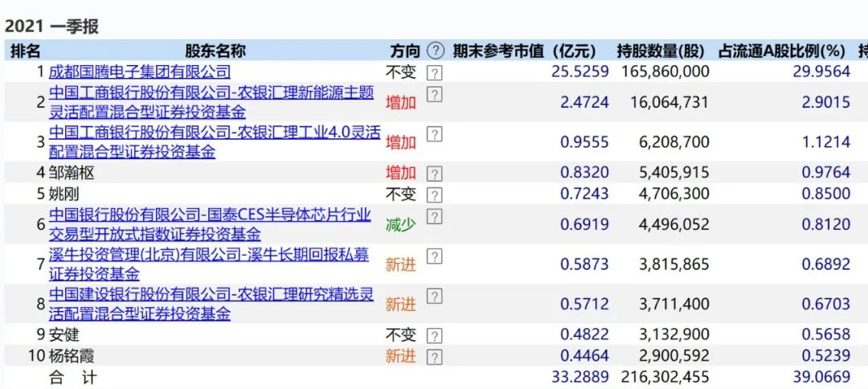This screenshot has width=868, height=389.
Task: Click question mark icon in 农银汇理工业4.0 row
Action: click(435, 134)
